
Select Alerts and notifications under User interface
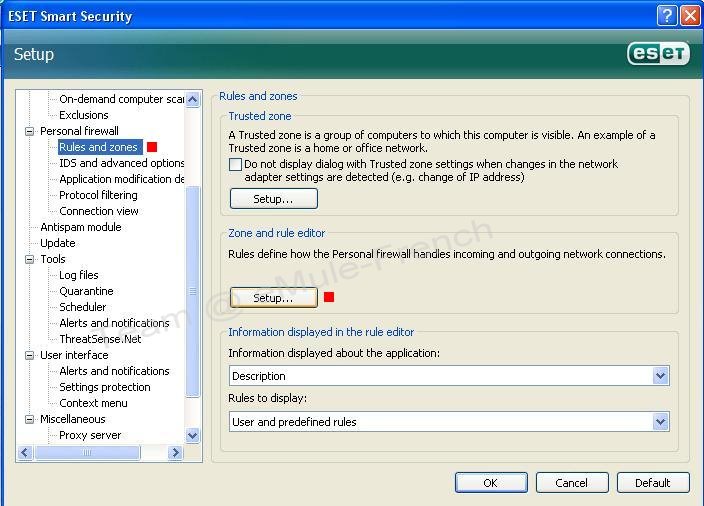(114, 371)
